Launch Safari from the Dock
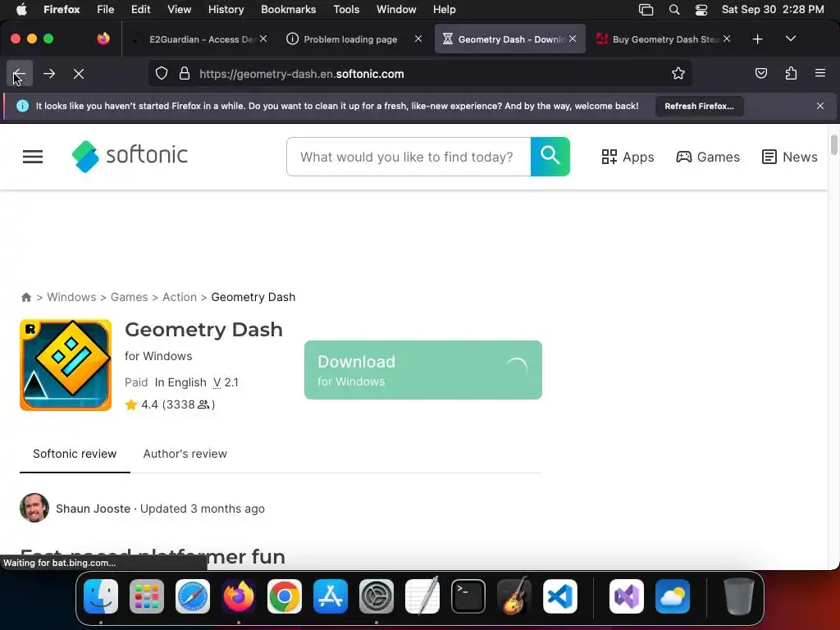The image size is (840, 630). 192,596
